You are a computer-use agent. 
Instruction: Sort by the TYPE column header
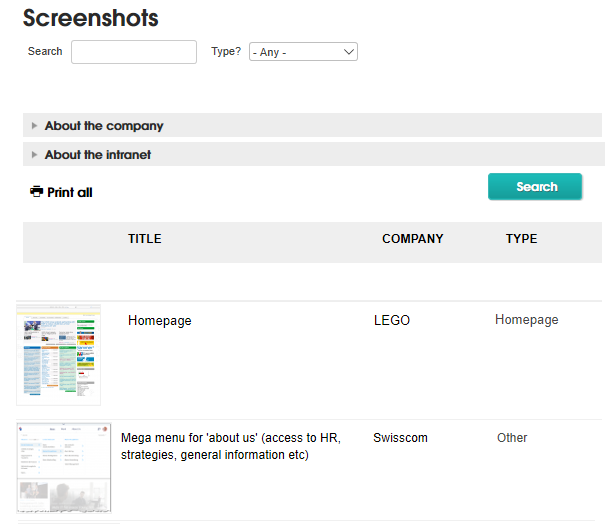pyautogui.click(x=521, y=239)
